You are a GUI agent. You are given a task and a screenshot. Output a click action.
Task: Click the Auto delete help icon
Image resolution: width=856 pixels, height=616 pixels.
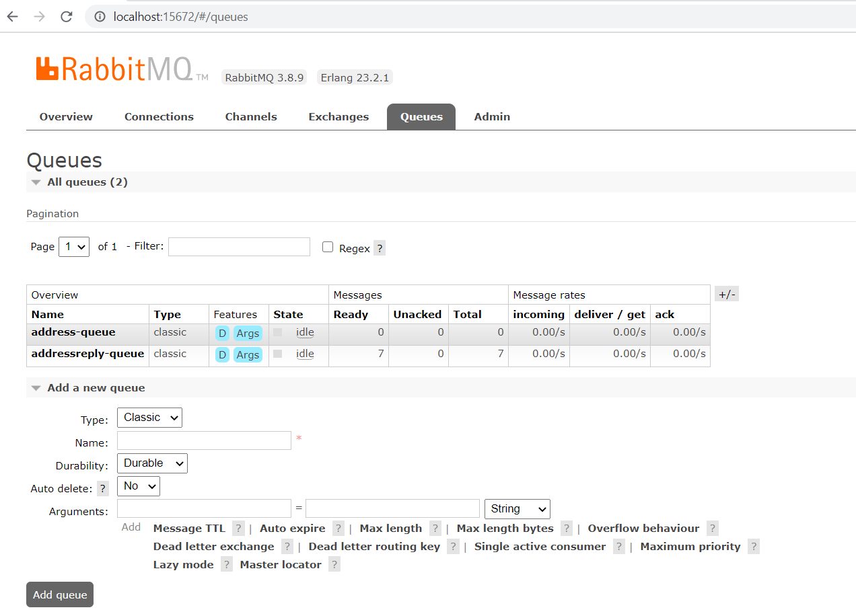coord(102,488)
